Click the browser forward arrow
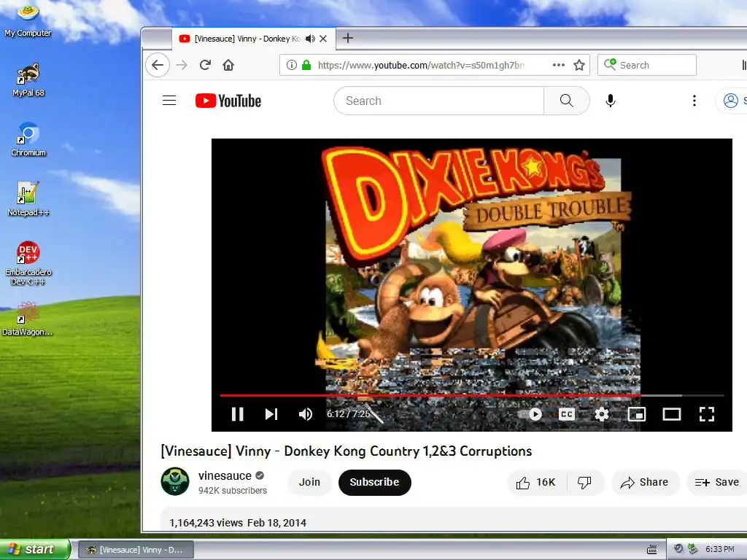This screenshot has height=560, width=747. [182, 65]
